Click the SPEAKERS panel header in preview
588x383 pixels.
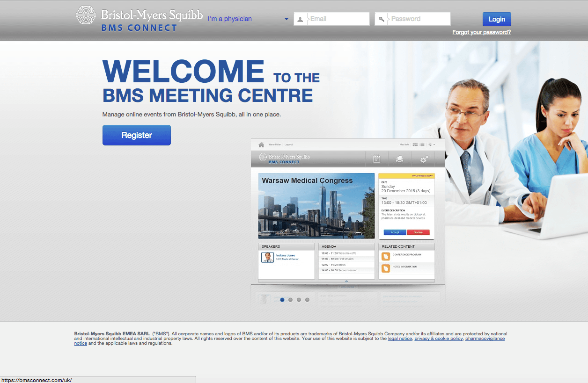[287, 246]
